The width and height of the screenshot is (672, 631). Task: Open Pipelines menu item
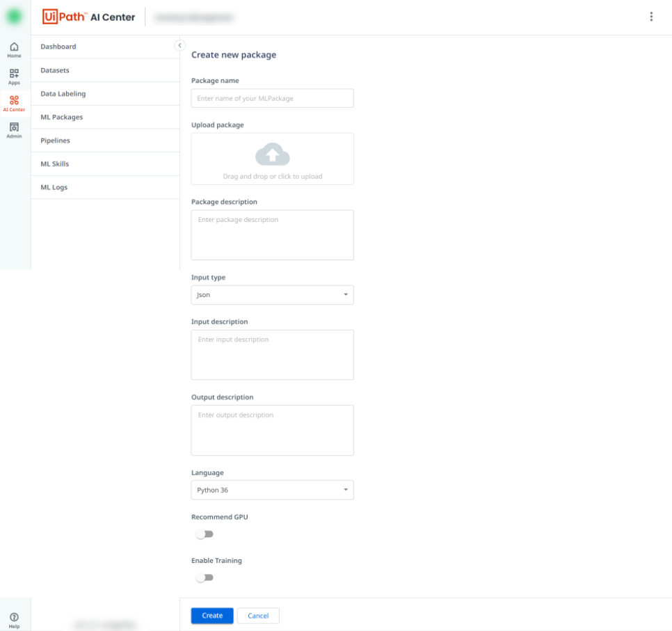point(106,141)
